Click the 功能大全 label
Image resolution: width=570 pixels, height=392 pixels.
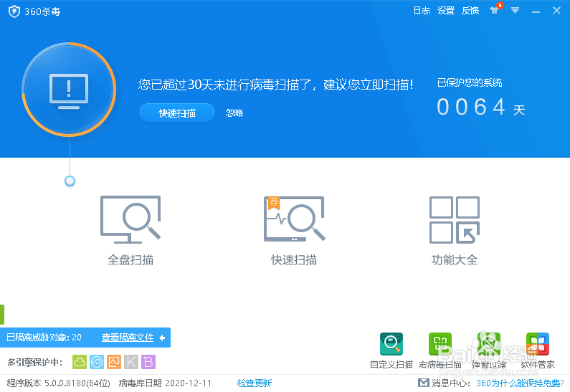[455, 259]
